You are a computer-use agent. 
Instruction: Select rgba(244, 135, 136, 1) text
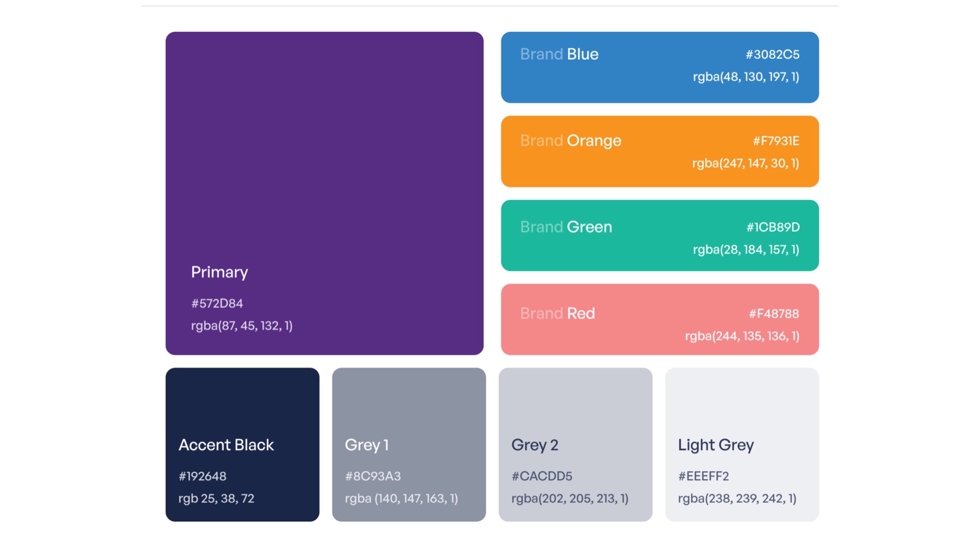[x=742, y=336]
